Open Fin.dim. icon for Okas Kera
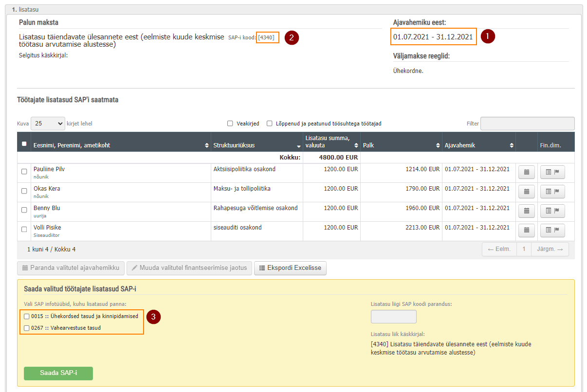This screenshot has height=392, width=587. point(552,192)
